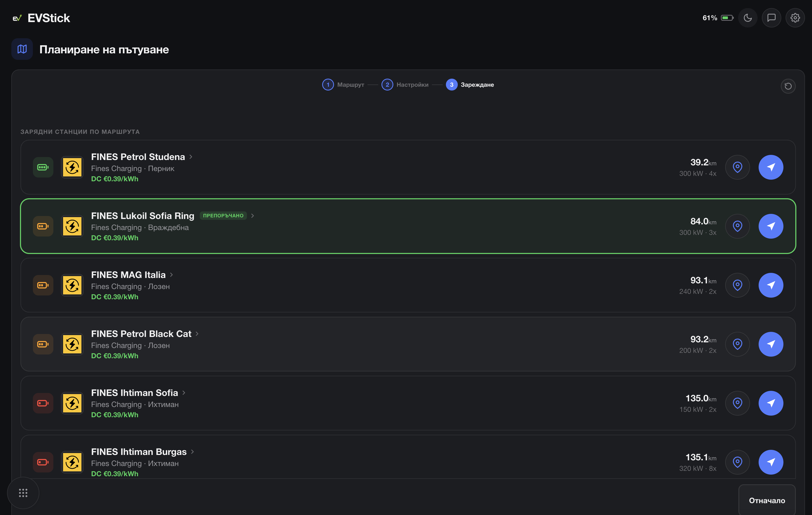This screenshot has width=812, height=515.
Task: Open FINES Petrol Black Cat station name
Action: tap(141, 334)
